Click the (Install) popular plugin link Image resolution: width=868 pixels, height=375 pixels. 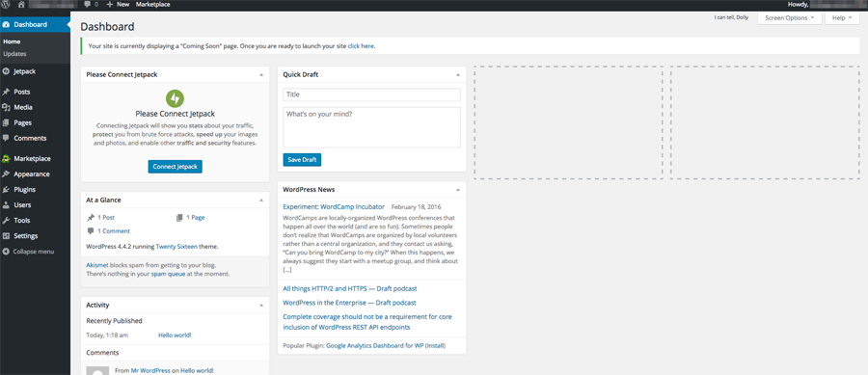[435, 346]
